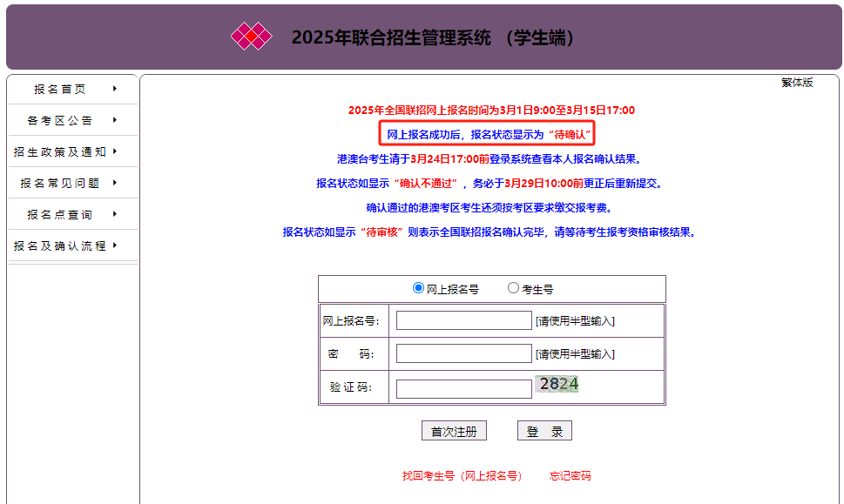Open the 各考区公告 menu item
The width and height of the screenshot is (844, 504).
[x=60, y=120]
